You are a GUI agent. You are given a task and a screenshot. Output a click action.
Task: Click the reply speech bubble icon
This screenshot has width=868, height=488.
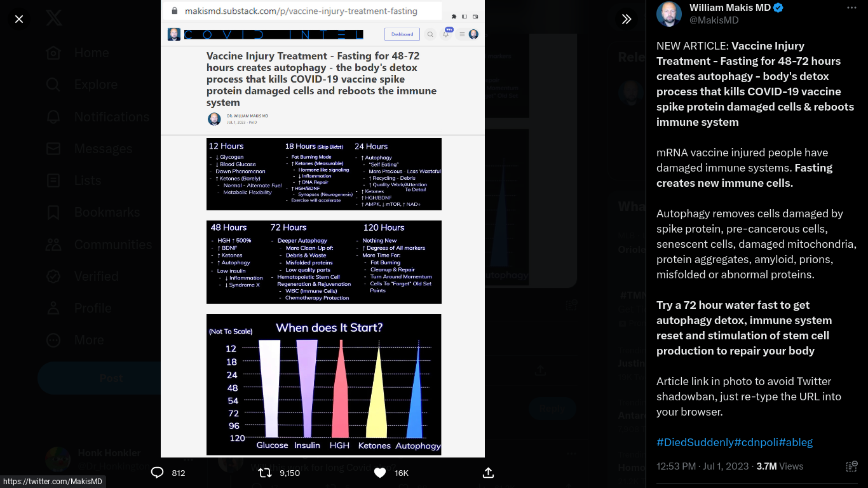tap(158, 473)
